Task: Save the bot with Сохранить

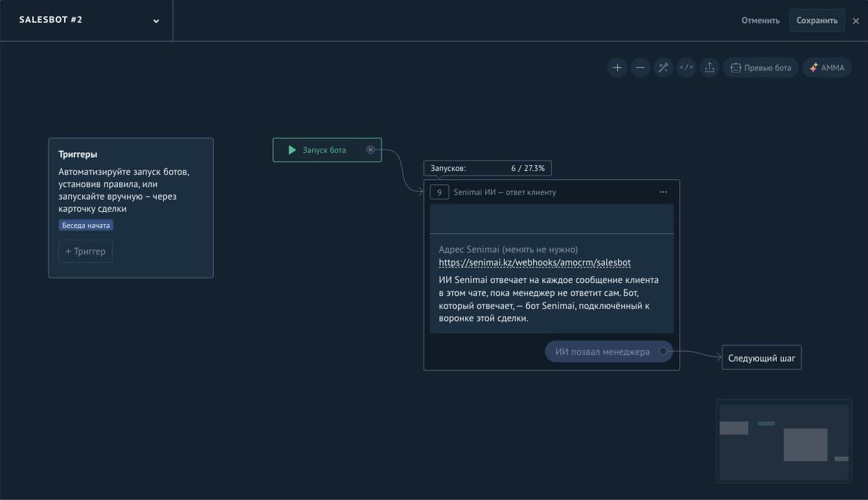Action: pos(817,20)
